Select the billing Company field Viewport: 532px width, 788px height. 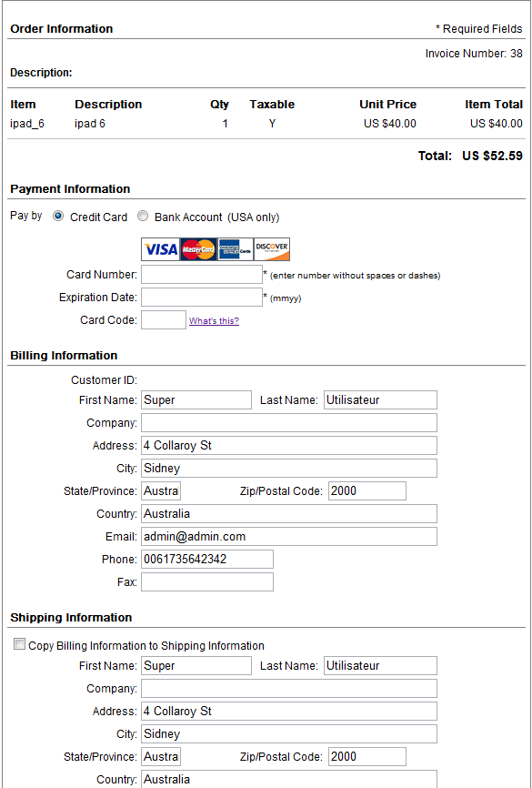pyautogui.click(x=289, y=422)
